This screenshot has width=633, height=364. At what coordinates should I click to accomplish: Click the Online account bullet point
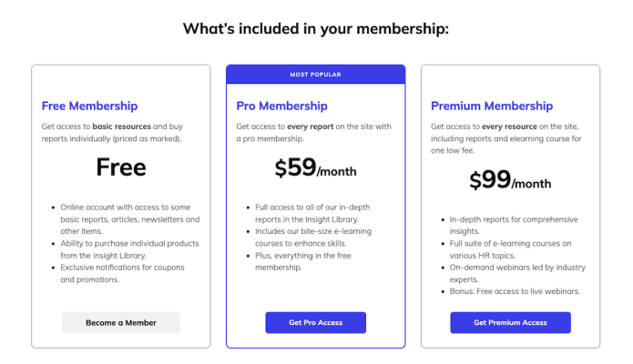tap(129, 219)
